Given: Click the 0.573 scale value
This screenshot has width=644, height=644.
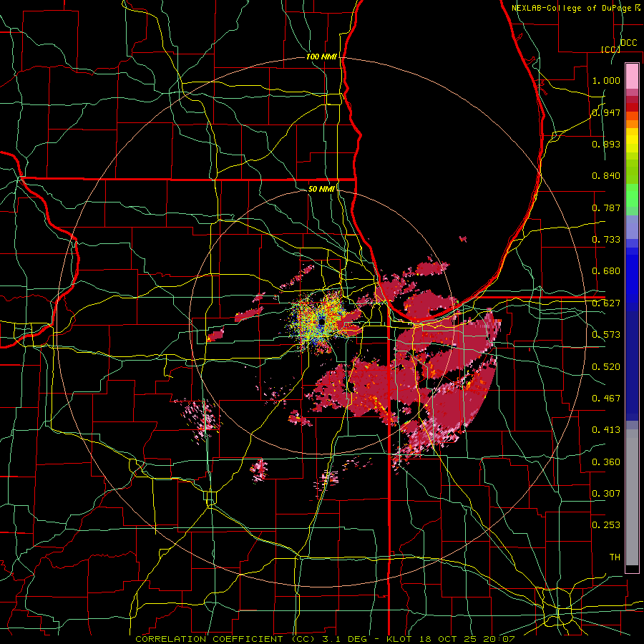Looking at the screenshot, I should 606,335.
